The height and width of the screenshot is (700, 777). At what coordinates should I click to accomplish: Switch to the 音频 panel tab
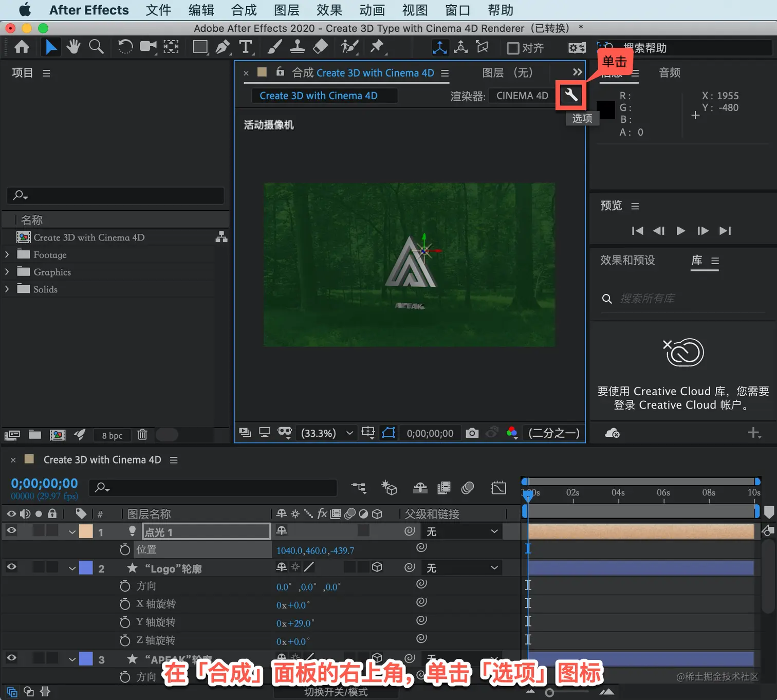click(x=670, y=72)
